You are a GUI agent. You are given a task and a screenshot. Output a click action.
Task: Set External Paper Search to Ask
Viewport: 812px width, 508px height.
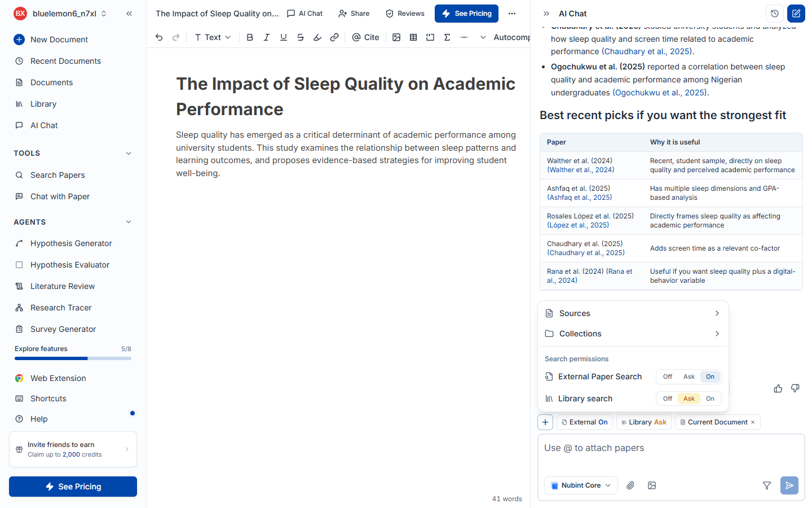[x=689, y=376]
